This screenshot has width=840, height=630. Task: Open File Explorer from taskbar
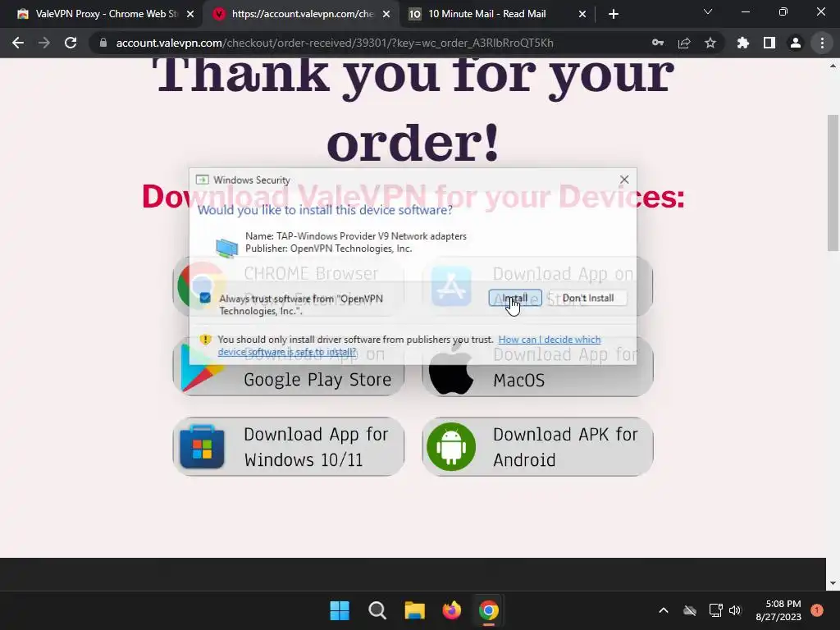[414, 610]
